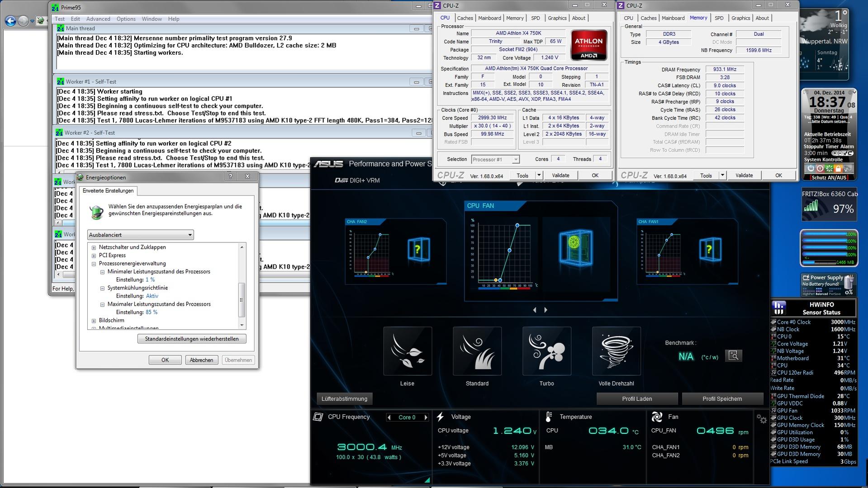Click the Lüfterabstimmung button
The image size is (868, 488).
(x=344, y=399)
